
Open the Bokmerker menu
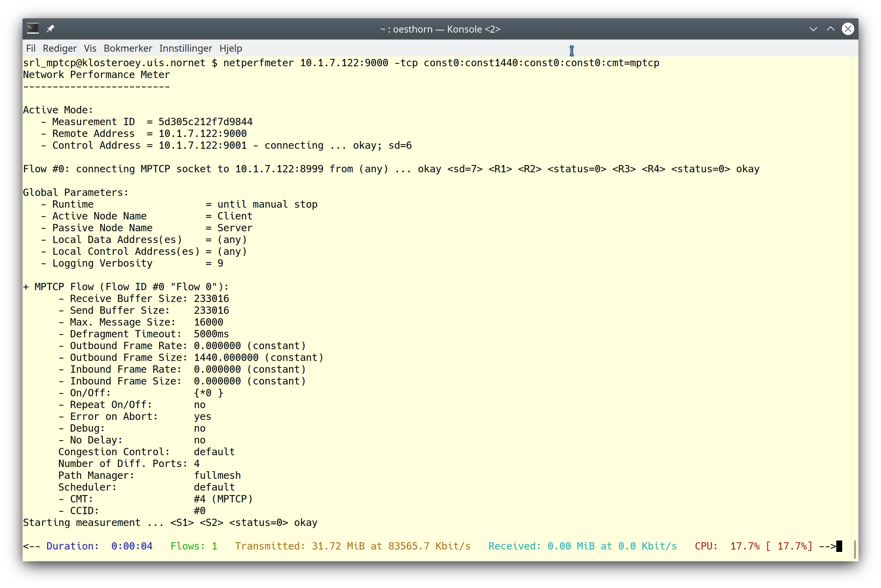tap(128, 49)
